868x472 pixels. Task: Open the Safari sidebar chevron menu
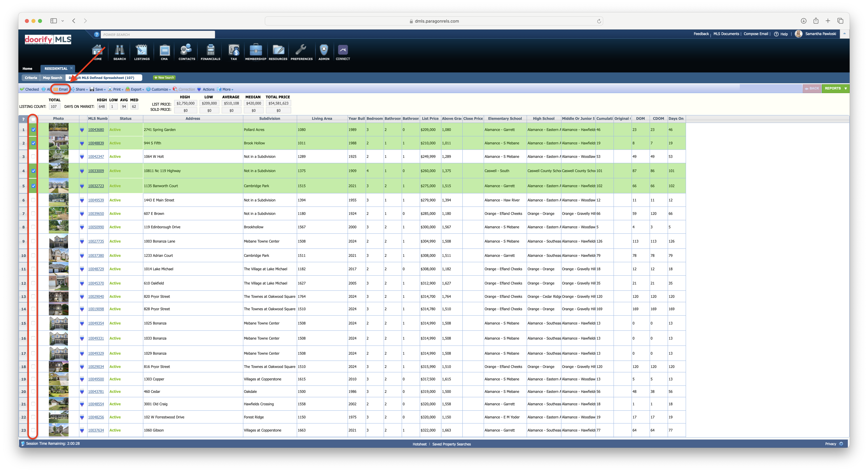click(x=63, y=21)
